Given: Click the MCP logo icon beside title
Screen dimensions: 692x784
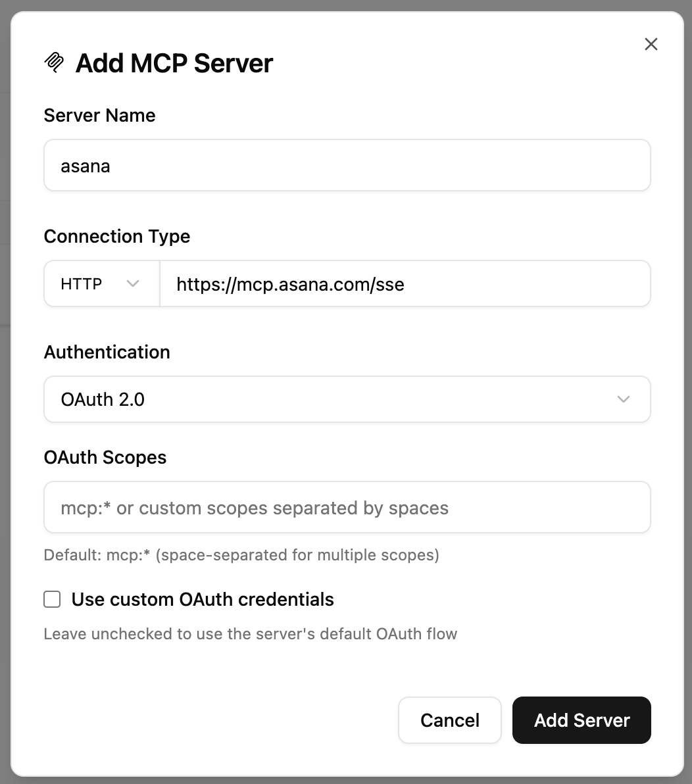Looking at the screenshot, I should tap(54, 62).
